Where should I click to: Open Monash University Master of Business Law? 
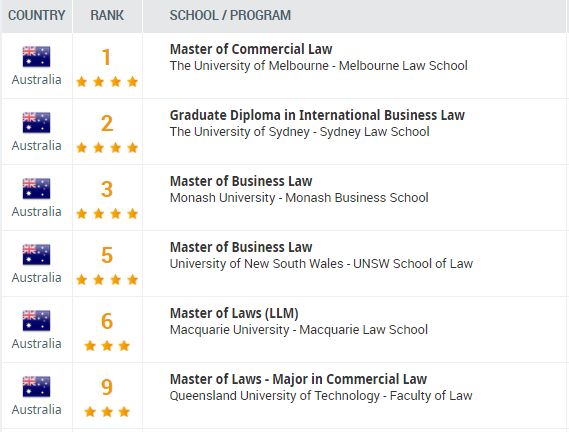(241, 181)
